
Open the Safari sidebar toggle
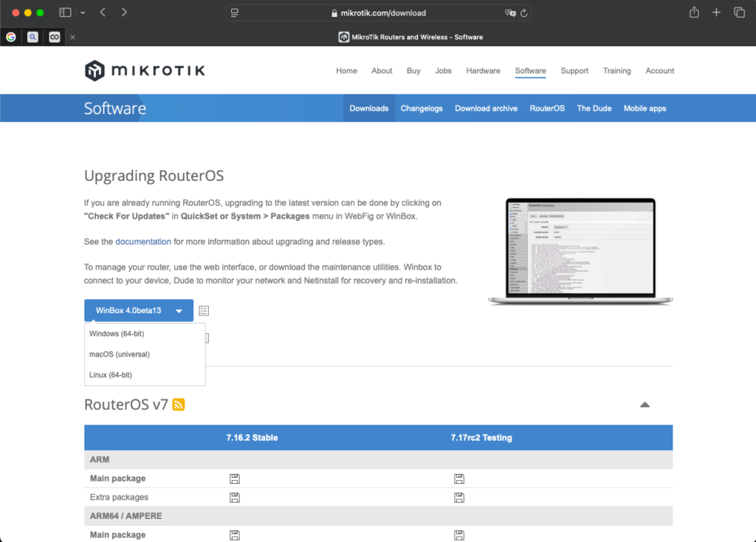65,13
